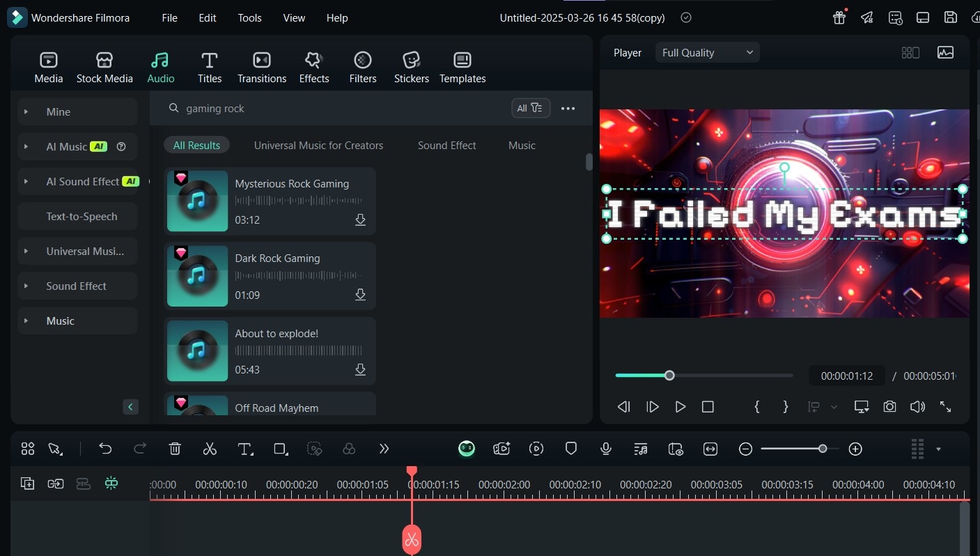Click the timeline zoom slider

[x=800, y=449]
